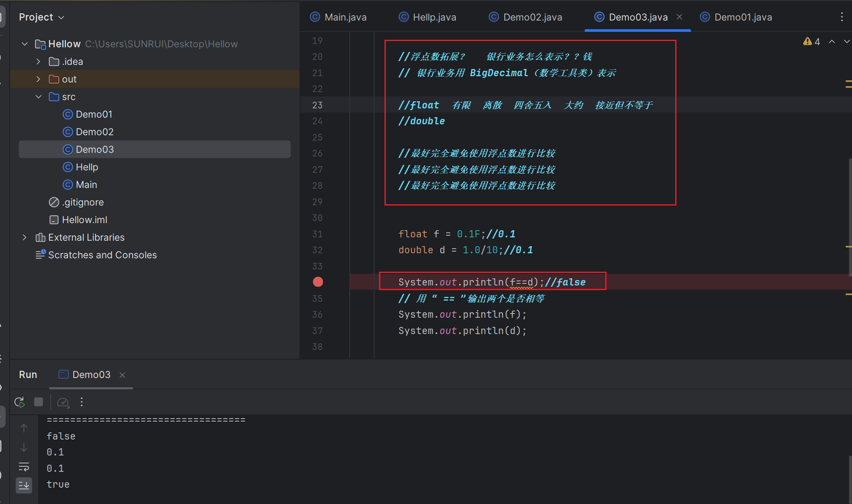852x504 pixels.
Task: Expand the out folder
Action: 39,79
